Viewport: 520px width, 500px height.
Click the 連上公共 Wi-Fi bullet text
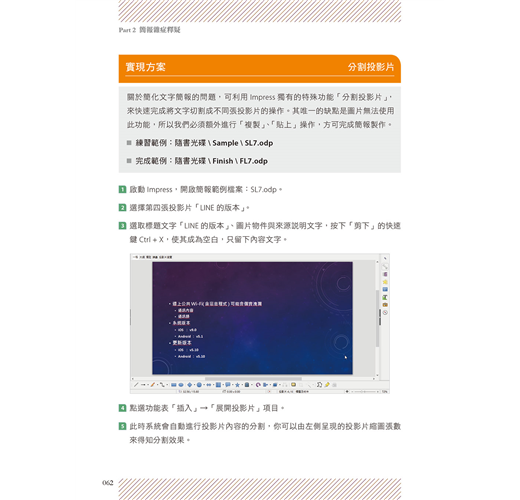point(217,304)
